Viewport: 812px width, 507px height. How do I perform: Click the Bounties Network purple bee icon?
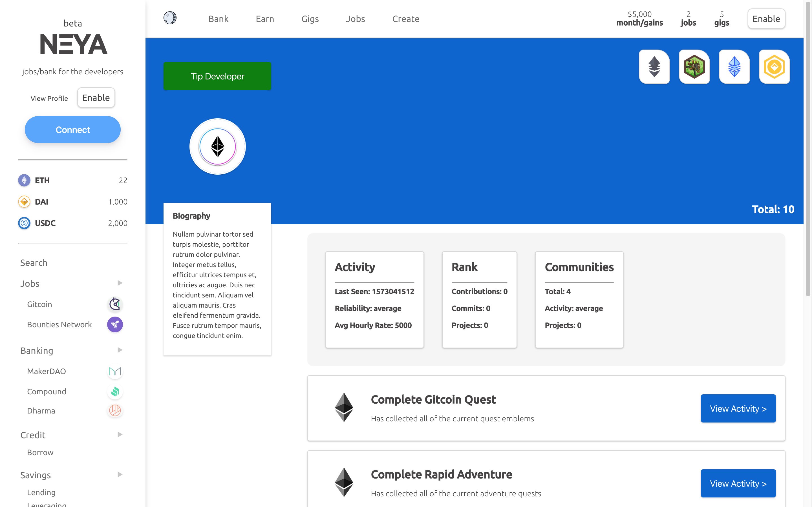pyautogui.click(x=115, y=324)
